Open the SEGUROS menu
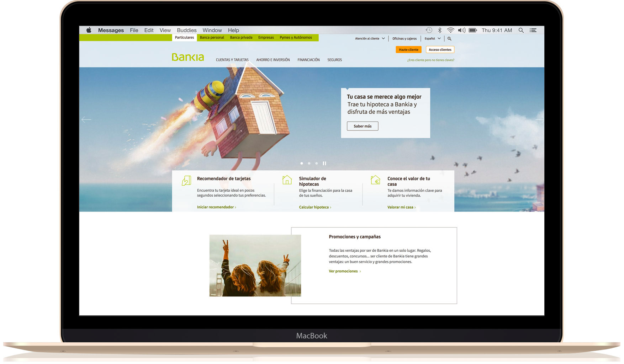Viewport: 624px width, 364px height. [334, 60]
